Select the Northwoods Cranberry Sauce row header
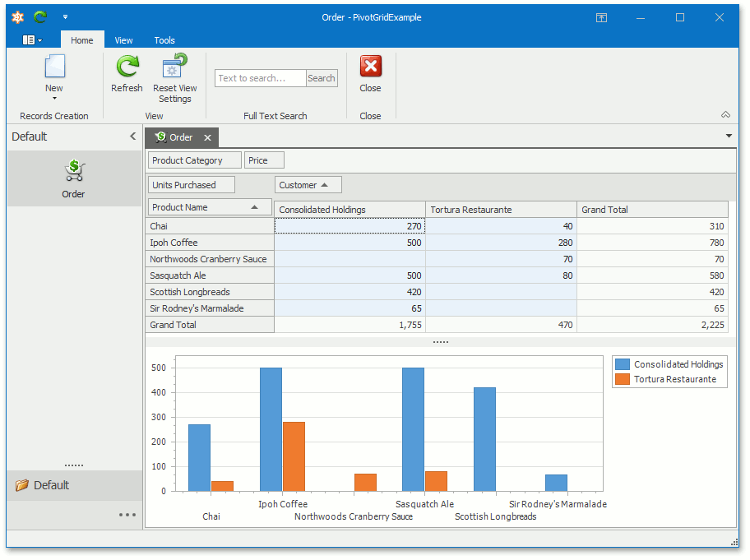Viewport: 750px width, 560px height. tap(210, 259)
